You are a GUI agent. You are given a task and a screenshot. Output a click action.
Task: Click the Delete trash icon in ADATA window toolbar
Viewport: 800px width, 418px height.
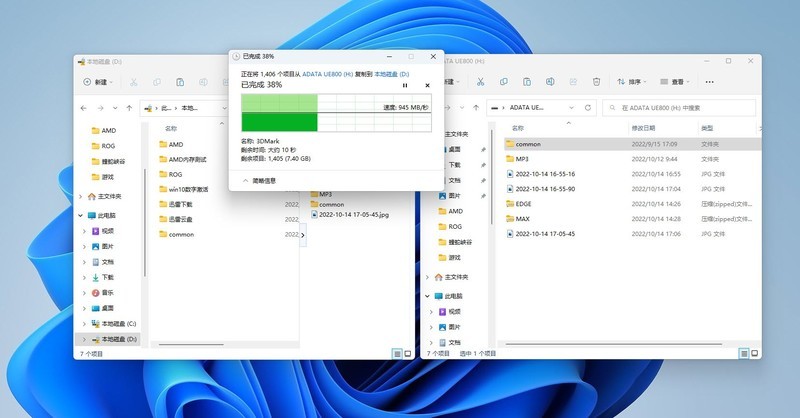tap(596, 82)
